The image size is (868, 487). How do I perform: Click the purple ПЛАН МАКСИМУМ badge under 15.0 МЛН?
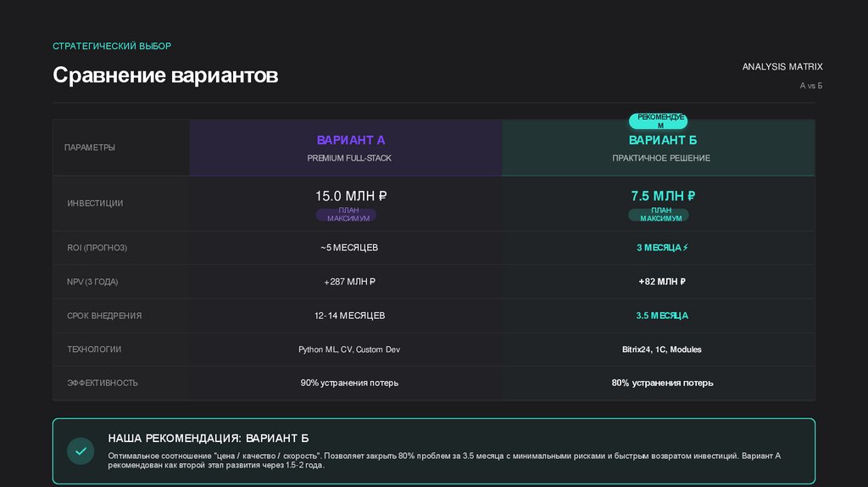346,215
